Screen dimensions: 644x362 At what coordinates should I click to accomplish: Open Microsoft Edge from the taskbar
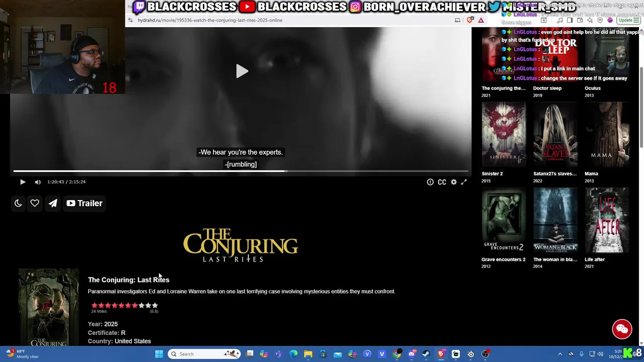point(293,354)
